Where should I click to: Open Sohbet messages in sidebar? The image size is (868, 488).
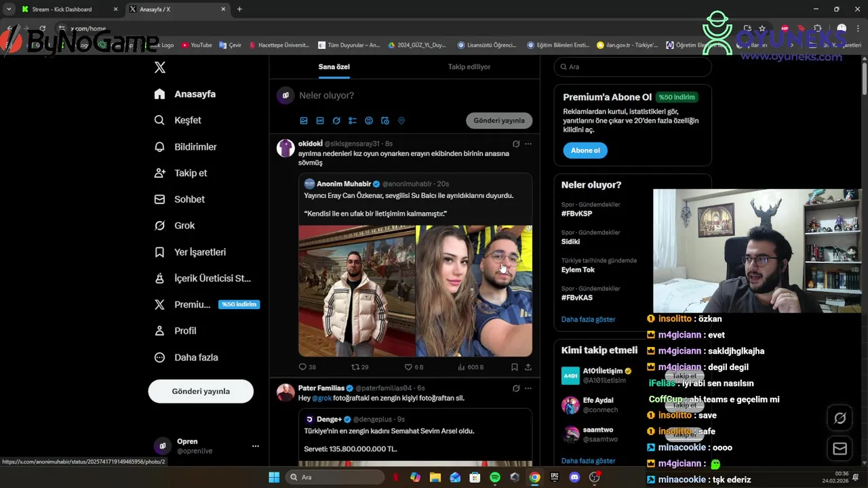coord(179,199)
